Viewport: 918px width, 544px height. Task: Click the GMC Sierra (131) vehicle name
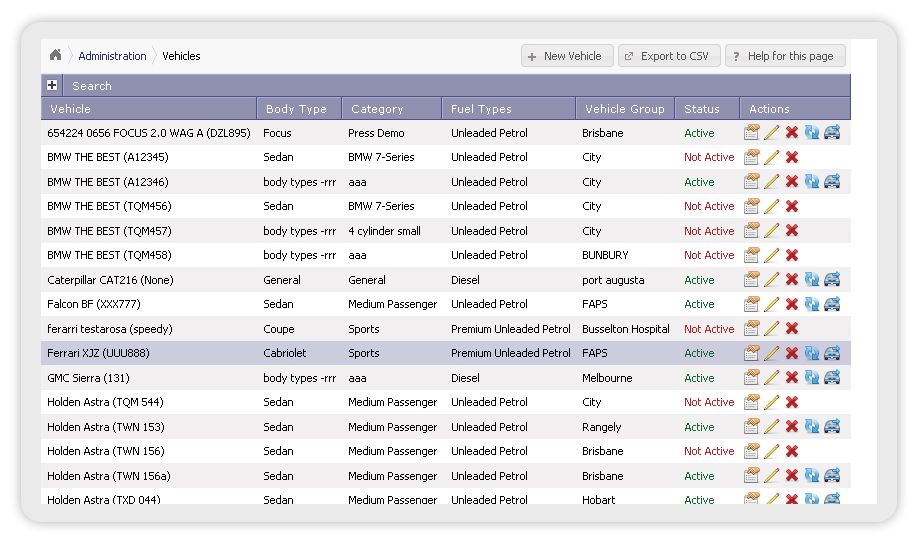tap(88, 378)
